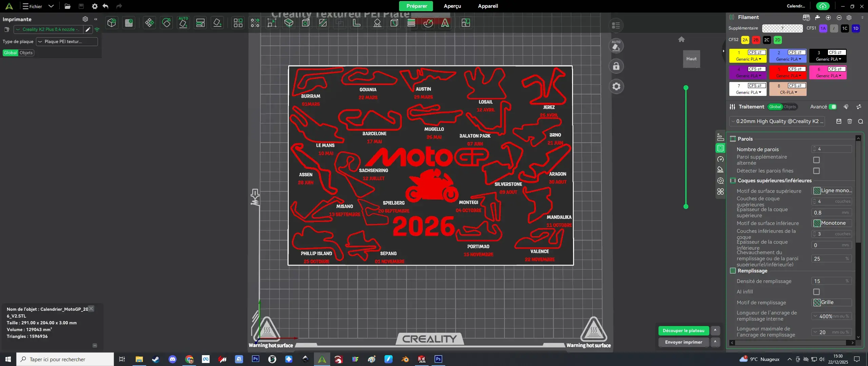Viewport: 868px width, 366px height.
Task: Open Motif de surface inférieure dropdown
Action: tap(832, 223)
